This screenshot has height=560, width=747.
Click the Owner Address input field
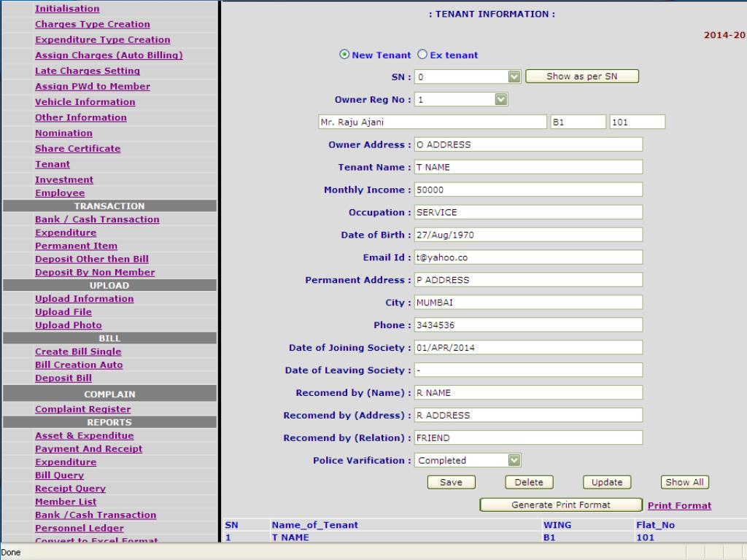[528, 145]
